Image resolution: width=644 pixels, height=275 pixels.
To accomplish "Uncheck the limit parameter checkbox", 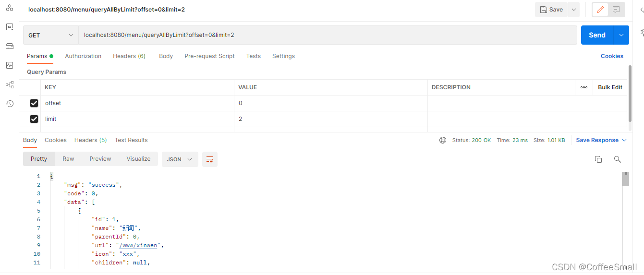I will (34, 119).
